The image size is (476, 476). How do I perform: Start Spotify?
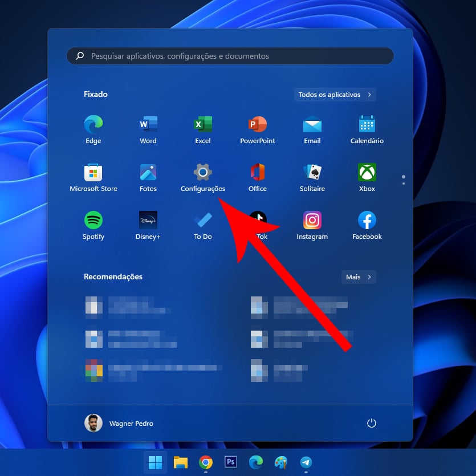tap(93, 219)
